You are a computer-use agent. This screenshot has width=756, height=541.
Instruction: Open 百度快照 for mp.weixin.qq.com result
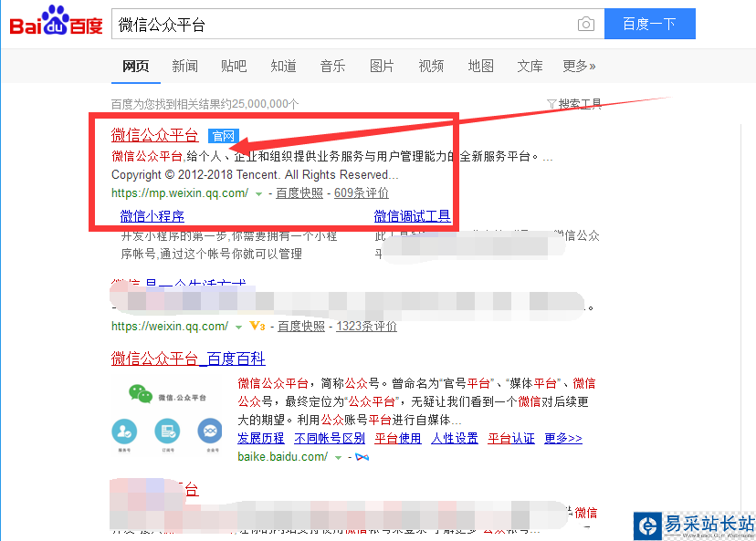point(299,193)
